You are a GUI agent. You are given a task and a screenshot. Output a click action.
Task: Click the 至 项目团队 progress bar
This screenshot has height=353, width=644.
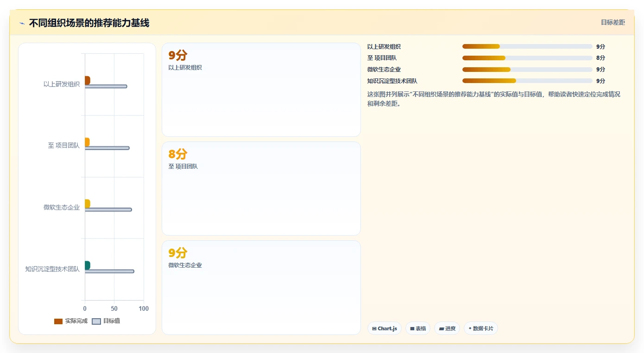pyautogui.click(x=527, y=58)
